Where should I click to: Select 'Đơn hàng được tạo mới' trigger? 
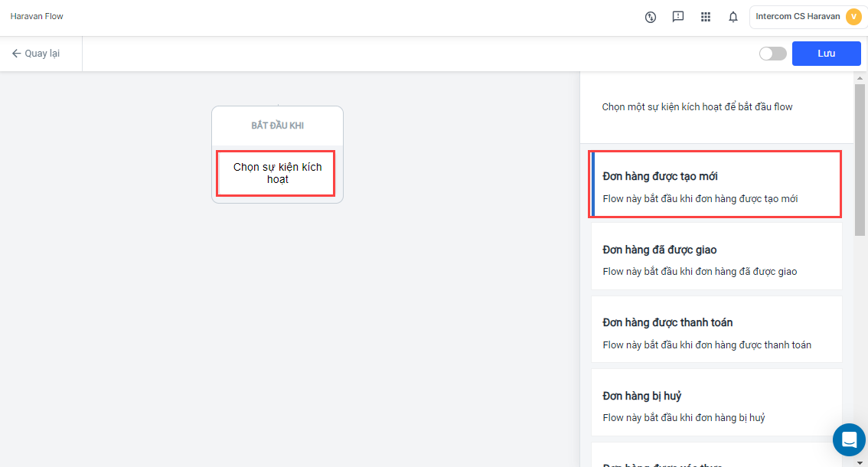(x=716, y=185)
